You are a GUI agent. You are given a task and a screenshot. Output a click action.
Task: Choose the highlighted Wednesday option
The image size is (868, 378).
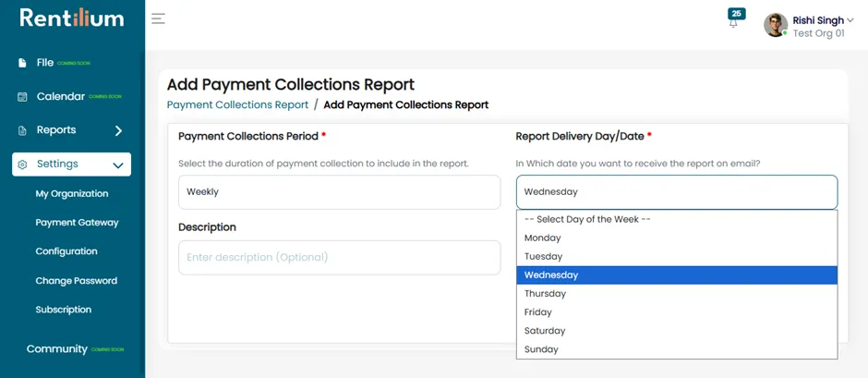point(677,274)
